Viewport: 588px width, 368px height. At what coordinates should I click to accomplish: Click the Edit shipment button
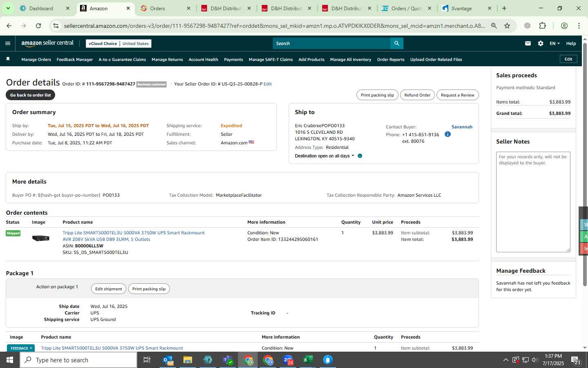tap(109, 289)
